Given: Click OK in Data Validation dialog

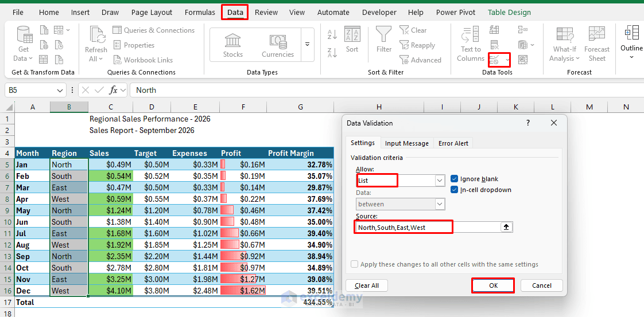Looking at the screenshot, I should pyautogui.click(x=493, y=285).
